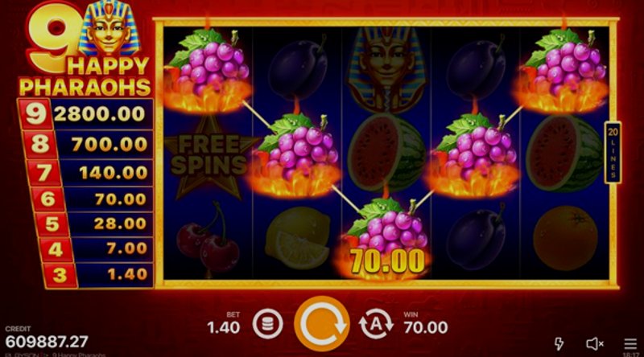
Task: Click the Pharaoh symbol on the reels
Action: pos(387,69)
